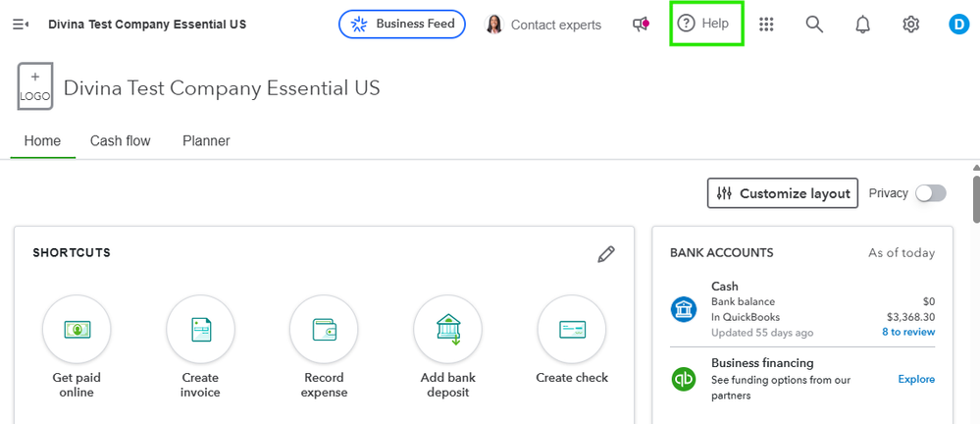
Task: Click the Customize layout button
Action: pyautogui.click(x=783, y=193)
